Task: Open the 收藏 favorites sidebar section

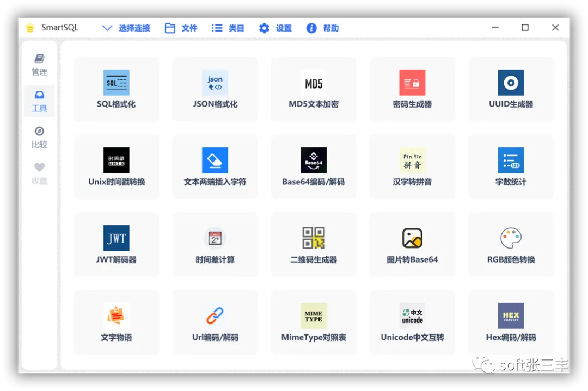Action: click(39, 174)
